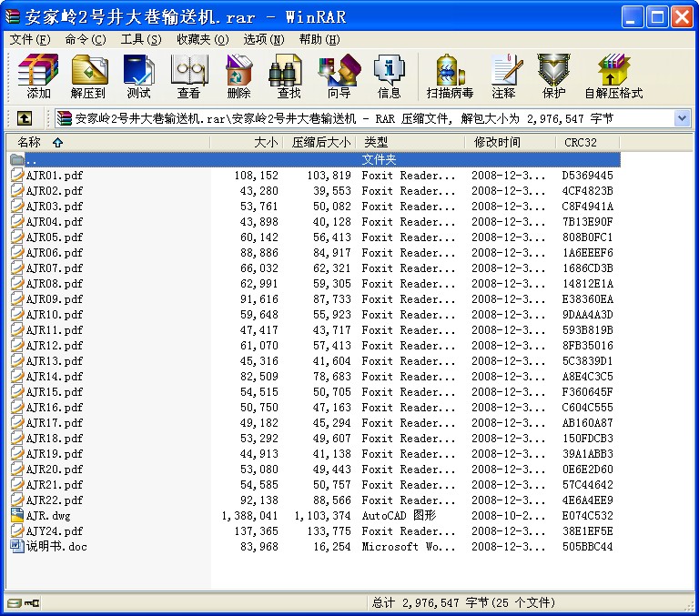Screen dimensions: 699x616
Task: Select file name AJR03.pdf
Action: [55, 207]
